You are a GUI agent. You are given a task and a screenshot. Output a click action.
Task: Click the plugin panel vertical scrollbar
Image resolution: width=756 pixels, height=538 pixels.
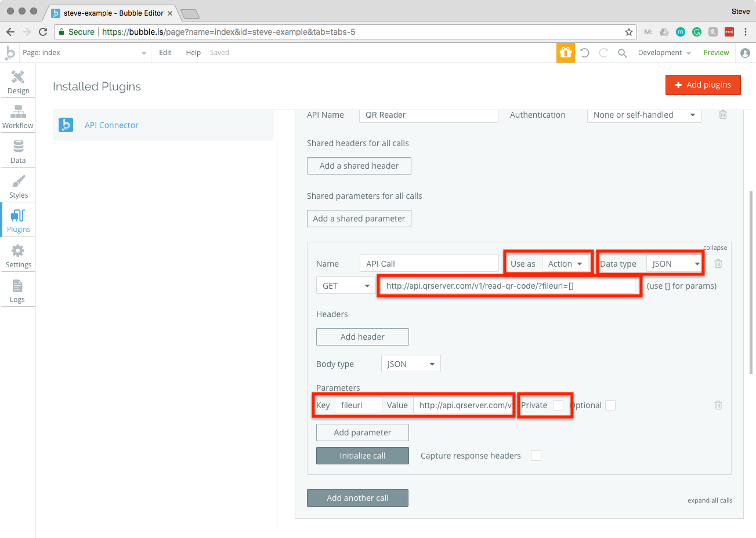coord(751,282)
